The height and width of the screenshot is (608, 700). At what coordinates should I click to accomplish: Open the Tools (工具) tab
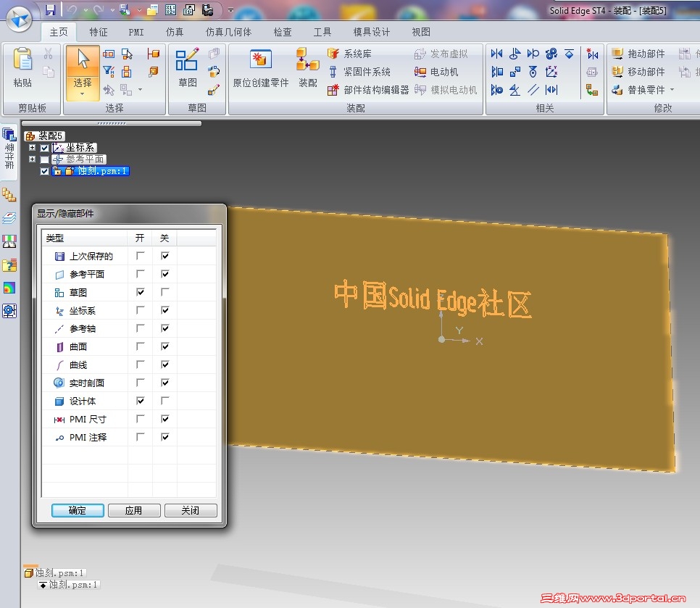pos(322,32)
